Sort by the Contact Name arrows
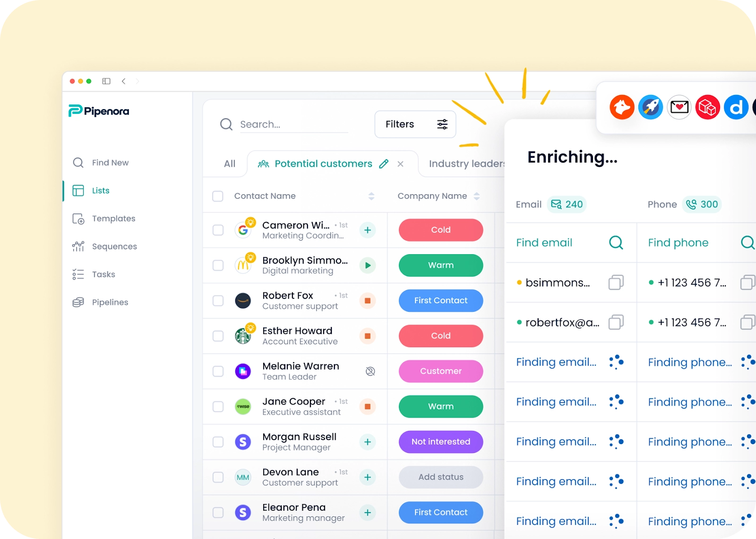The width and height of the screenshot is (756, 539). click(371, 196)
